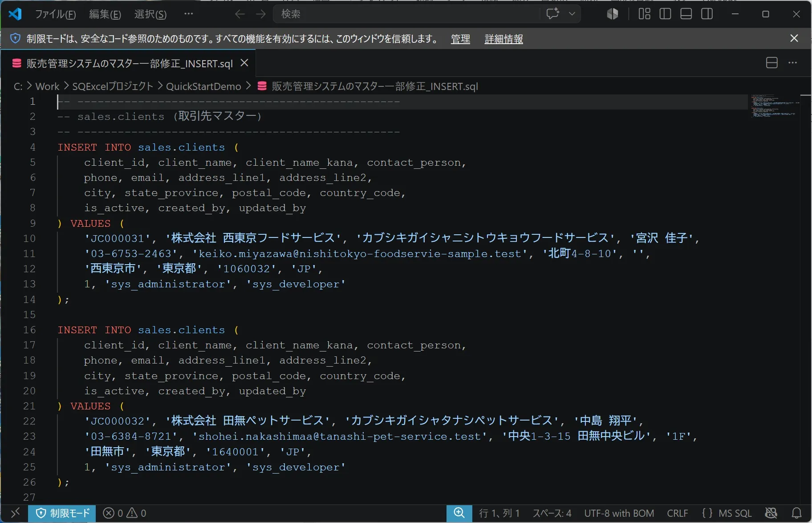This screenshot has height=523, width=812.
Task: Click the 制限モード status bar button
Action: click(x=62, y=513)
